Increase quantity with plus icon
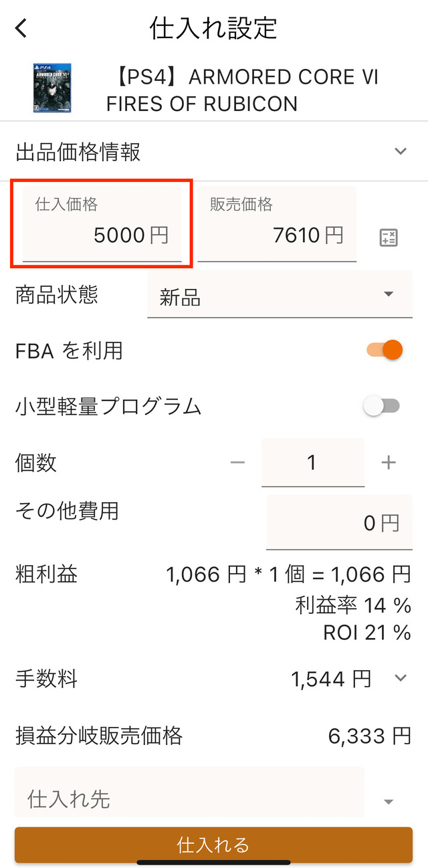The width and height of the screenshot is (428, 868). tap(389, 463)
